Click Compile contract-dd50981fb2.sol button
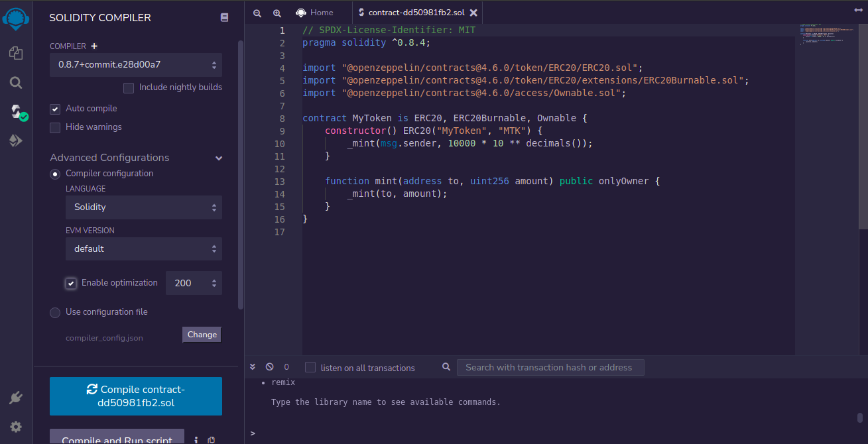868x444 pixels. click(x=136, y=396)
